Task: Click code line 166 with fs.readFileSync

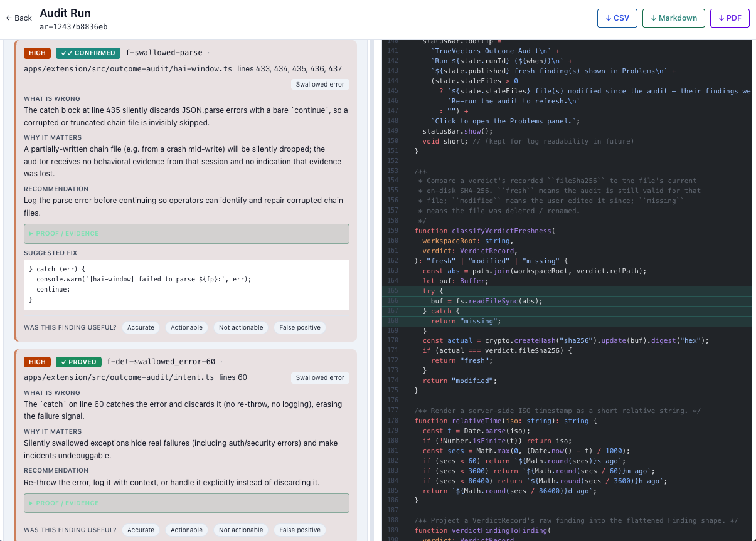Action: coord(567,301)
